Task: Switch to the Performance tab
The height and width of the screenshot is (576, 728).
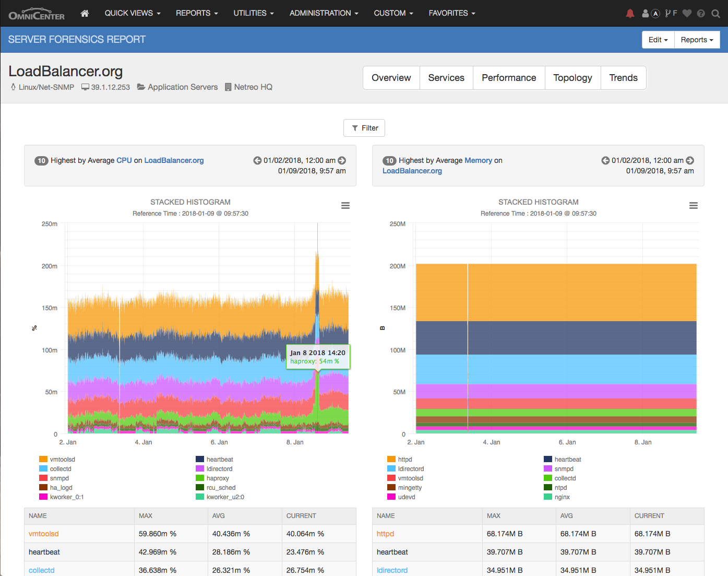Action: point(509,78)
